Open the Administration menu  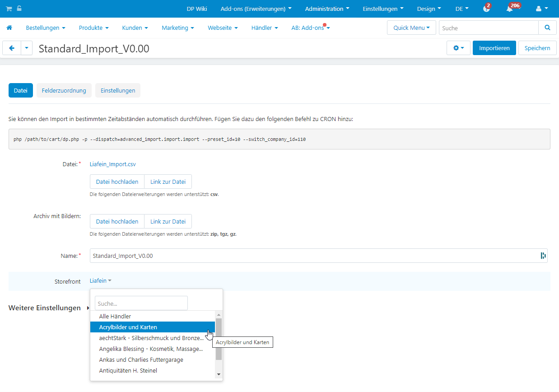[327, 9]
